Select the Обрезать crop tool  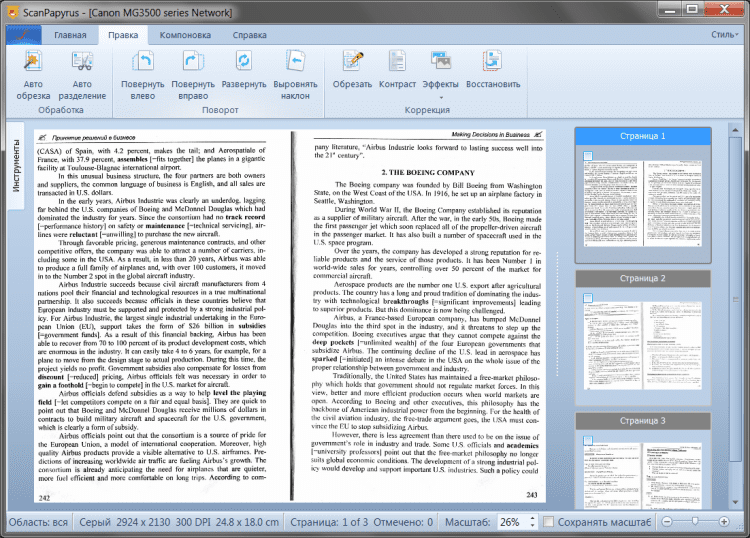(x=353, y=61)
